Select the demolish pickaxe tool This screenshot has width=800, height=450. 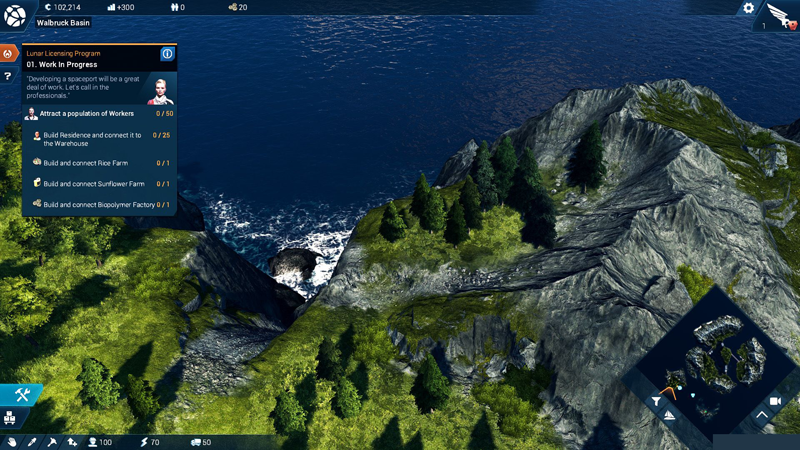tap(52, 442)
